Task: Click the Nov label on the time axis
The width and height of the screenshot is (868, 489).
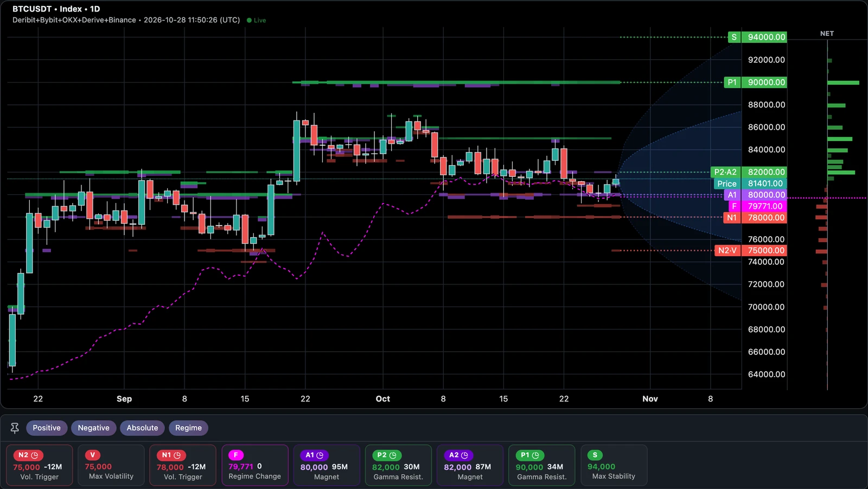Action: [x=650, y=399]
